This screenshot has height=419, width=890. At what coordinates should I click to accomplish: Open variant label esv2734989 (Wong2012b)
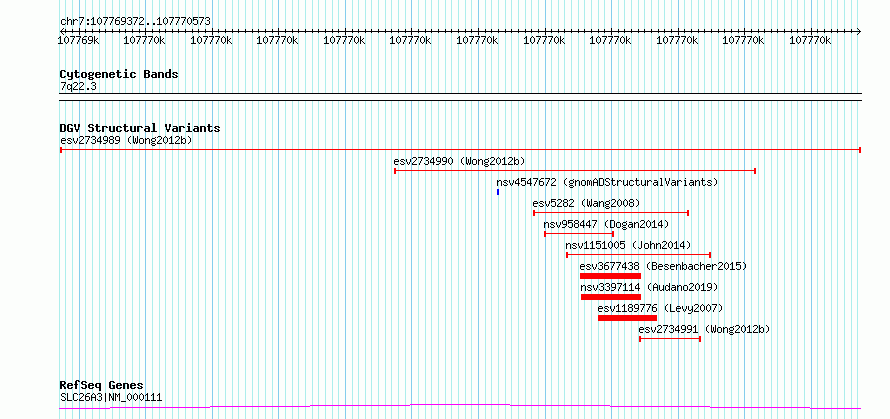(126, 140)
